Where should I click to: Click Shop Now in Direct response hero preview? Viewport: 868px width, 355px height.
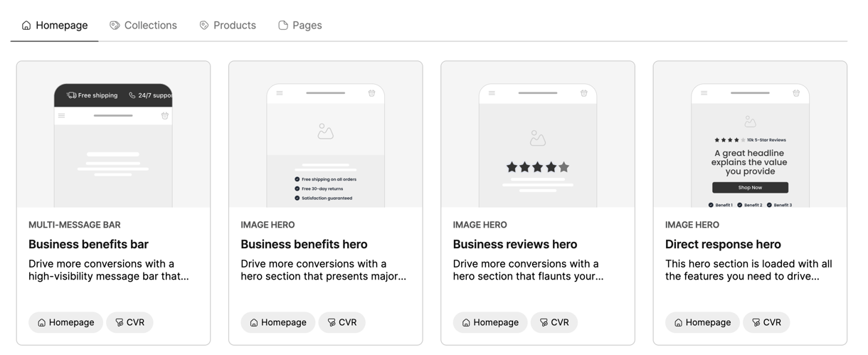tap(750, 188)
